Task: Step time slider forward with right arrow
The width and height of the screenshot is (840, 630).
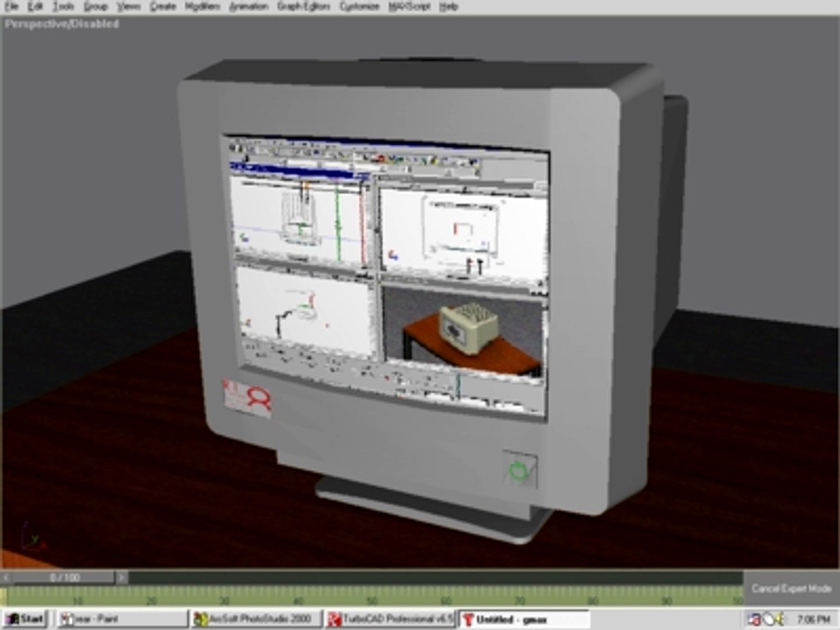Action: 121,577
